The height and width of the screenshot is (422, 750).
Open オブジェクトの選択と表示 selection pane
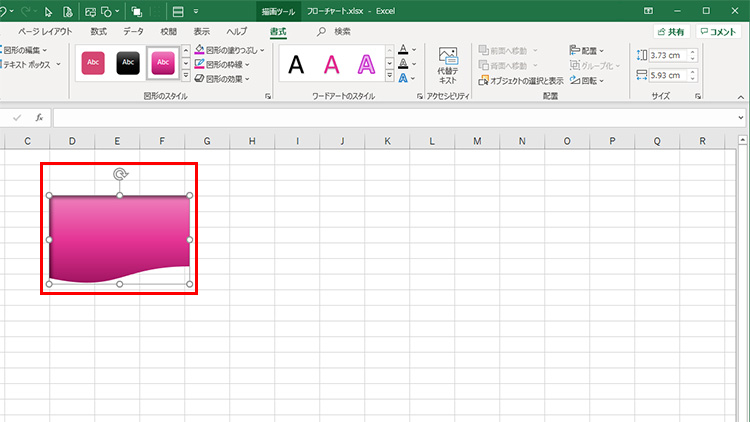[x=525, y=79]
